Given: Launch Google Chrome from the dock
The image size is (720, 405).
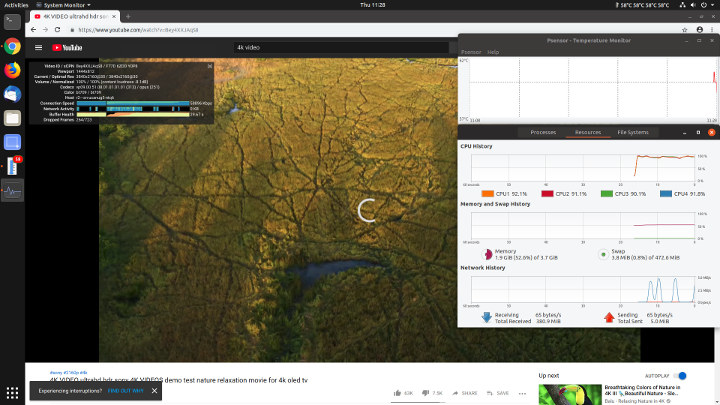Looking at the screenshot, I should pos(12,46).
